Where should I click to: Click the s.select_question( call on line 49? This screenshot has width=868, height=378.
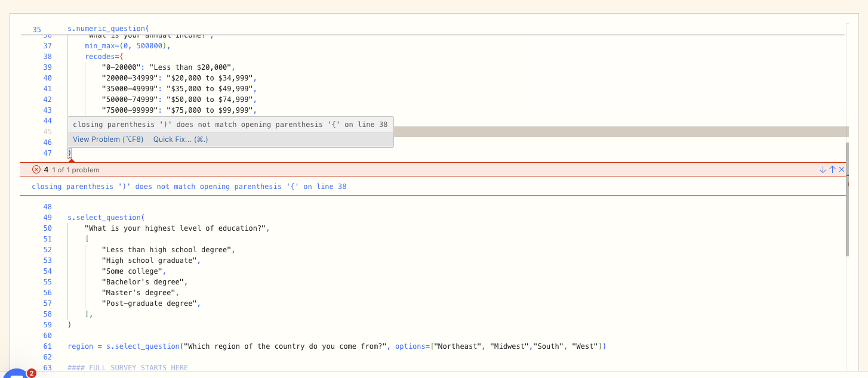106,218
